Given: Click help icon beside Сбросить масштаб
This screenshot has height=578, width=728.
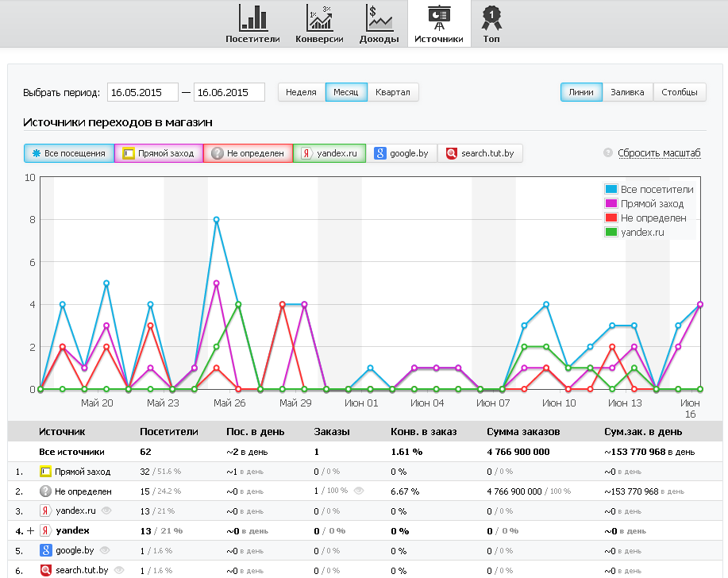Looking at the screenshot, I should (x=608, y=153).
